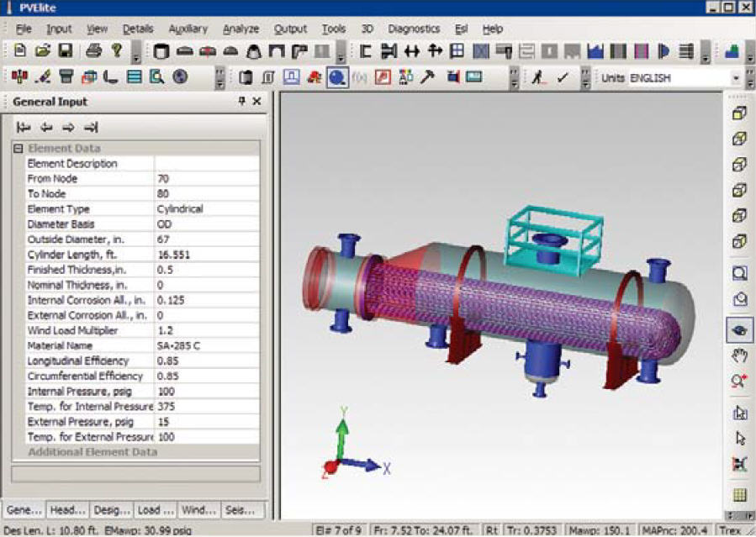The width and height of the screenshot is (756, 537).
Task: Go to next element arrow
Action: pos(68,127)
